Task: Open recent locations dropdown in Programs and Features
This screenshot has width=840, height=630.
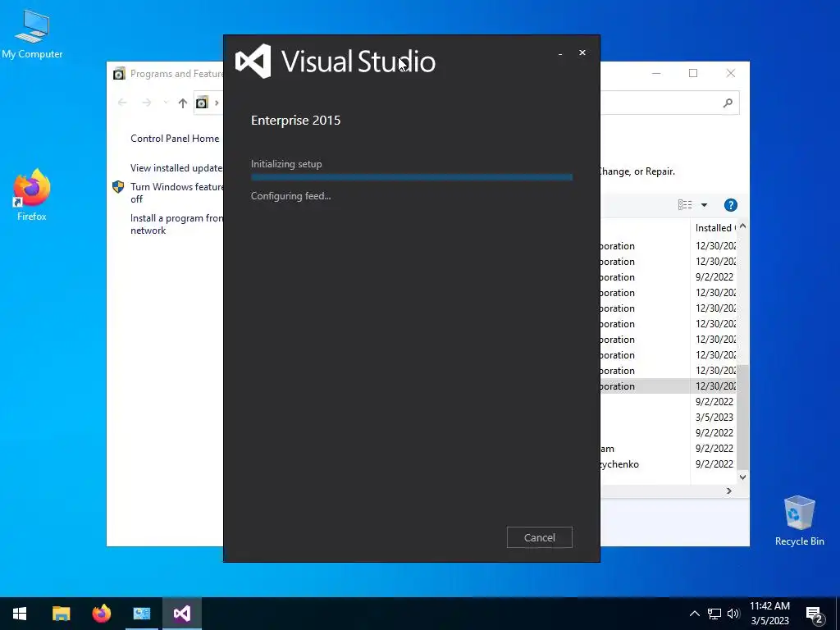Action: 166,103
